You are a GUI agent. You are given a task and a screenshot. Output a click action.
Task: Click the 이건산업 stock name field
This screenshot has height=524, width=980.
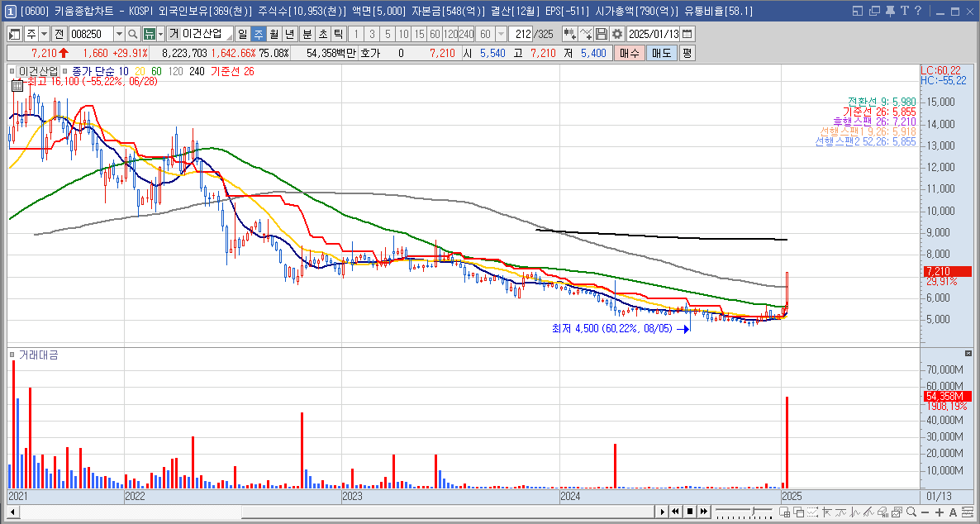click(207, 34)
